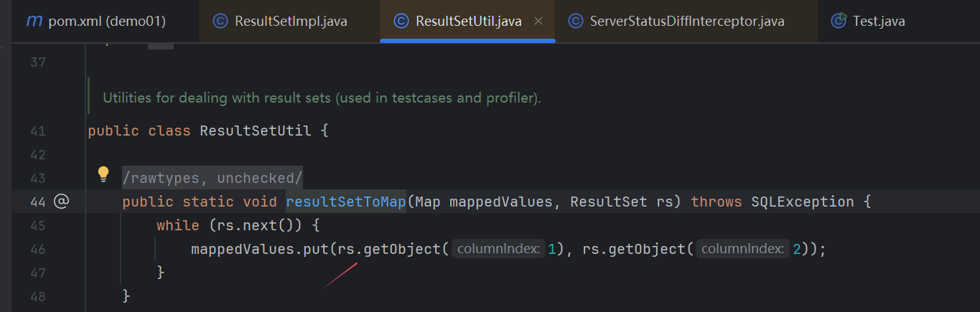Screen dimensions: 980x312
Task: Select the Test.java tab label
Action: pos(878,21)
